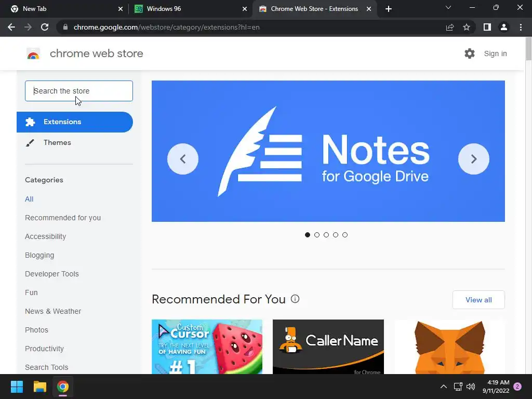This screenshot has width=532, height=399.
Task: Bookmark this page with the star
Action: [x=467, y=27]
